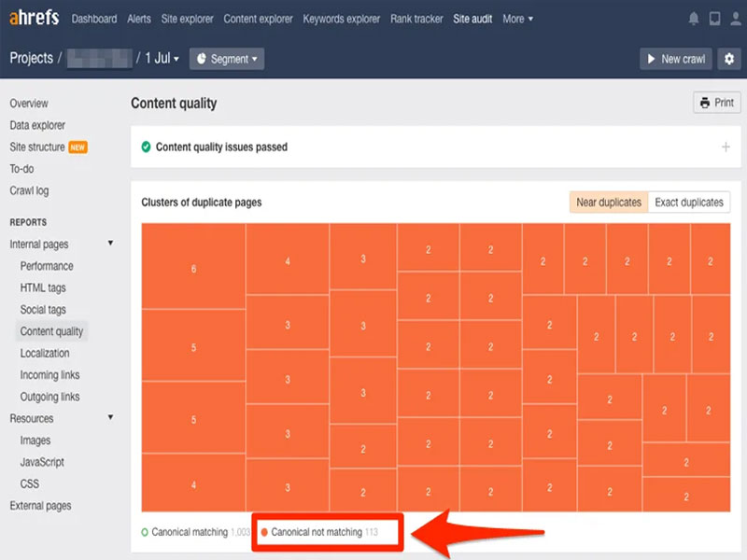Viewport: 747px width, 560px height.
Task: Click the plus icon to expand passed issues
Action: [x=726, y=147]
